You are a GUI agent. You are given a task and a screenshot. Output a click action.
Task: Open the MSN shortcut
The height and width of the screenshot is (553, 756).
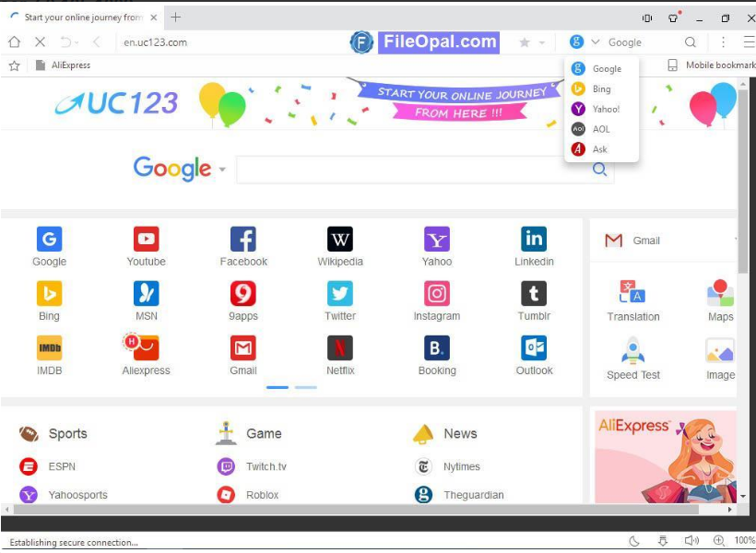(x=146, y=301)
